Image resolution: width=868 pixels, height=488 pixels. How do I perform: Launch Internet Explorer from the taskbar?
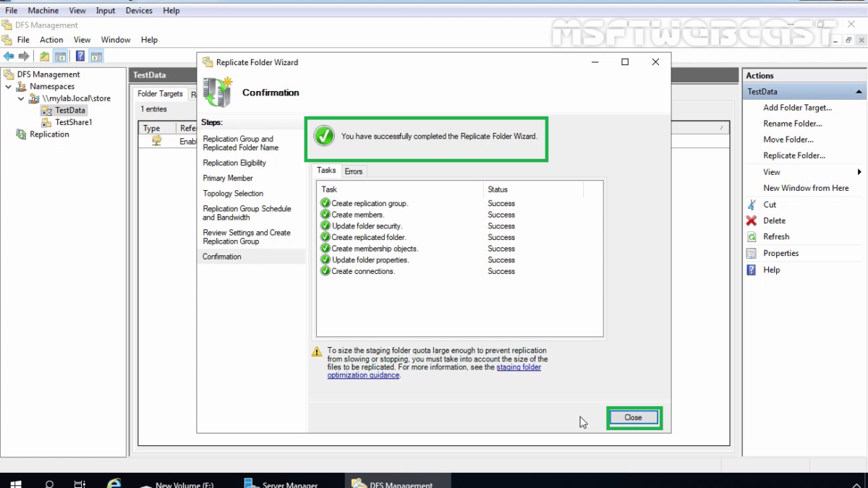[x=114, y=483]
